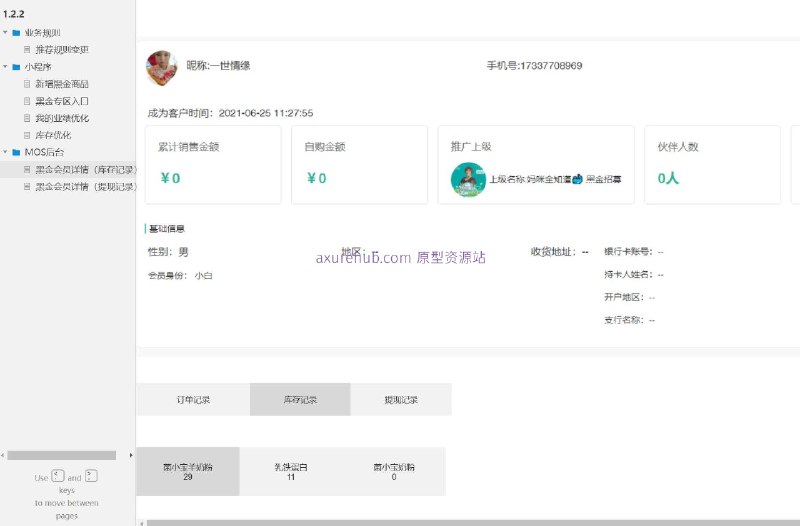Click the sidebar horizontal scrollbar thumb

point(62,455)
